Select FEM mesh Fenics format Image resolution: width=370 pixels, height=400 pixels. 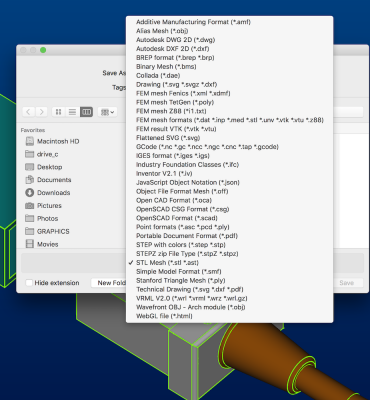229,93
